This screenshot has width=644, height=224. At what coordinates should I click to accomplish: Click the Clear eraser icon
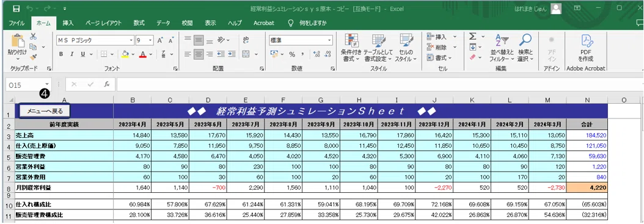tap(473, 58)
